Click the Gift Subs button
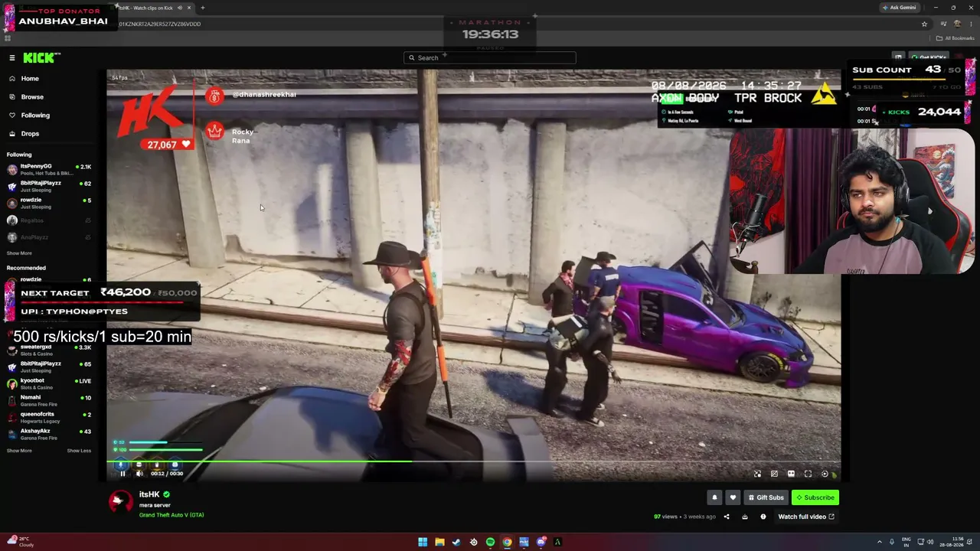 click(x=766, y=497)
